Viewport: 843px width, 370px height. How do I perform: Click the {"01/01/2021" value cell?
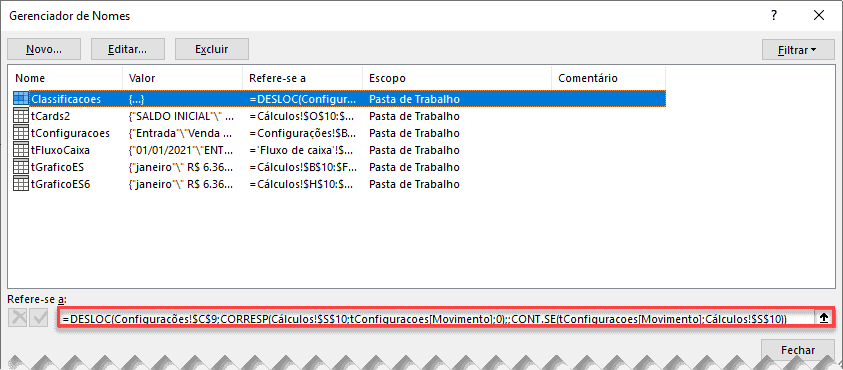point(182,150)
